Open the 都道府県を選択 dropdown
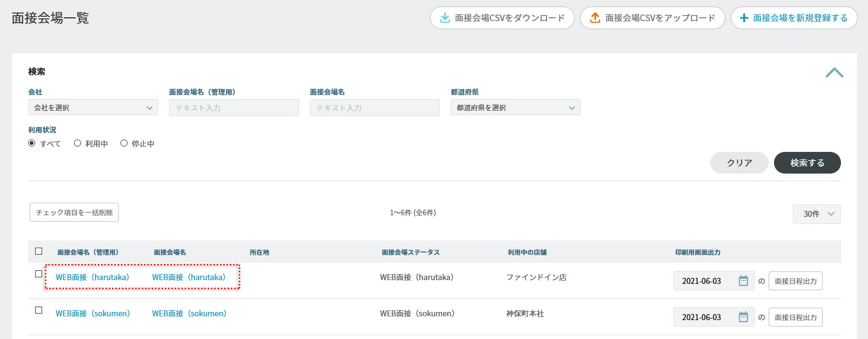Screen dimensions: 868x339 click(x=515, y=108)
